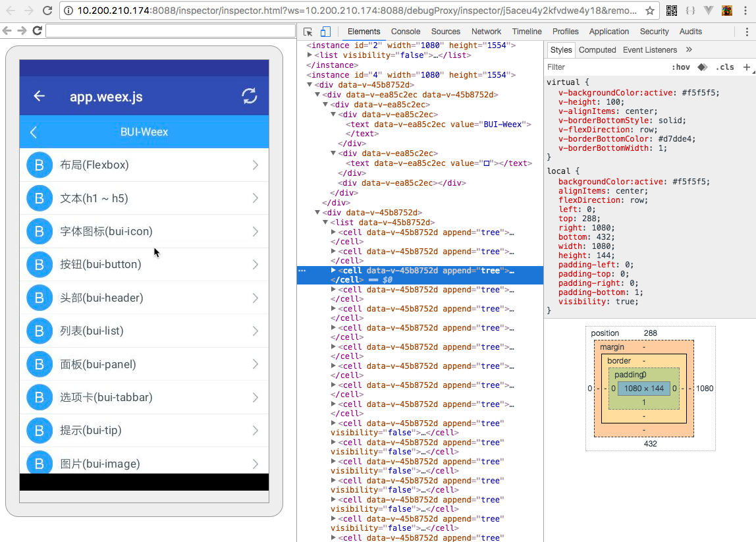This screenshot has width=756, height=542.
Task: Expand the highlighted cell node in the tree
Action: pos(334,271)
